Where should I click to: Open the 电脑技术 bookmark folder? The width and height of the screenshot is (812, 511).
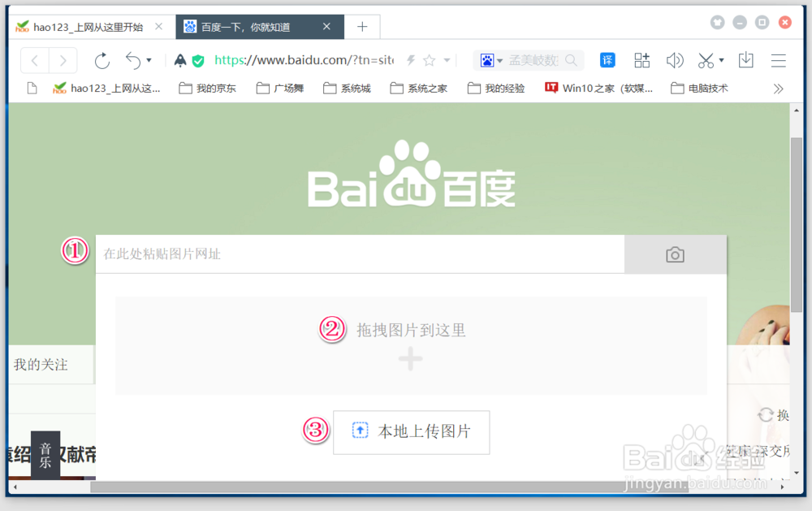[x=699, y=88]
